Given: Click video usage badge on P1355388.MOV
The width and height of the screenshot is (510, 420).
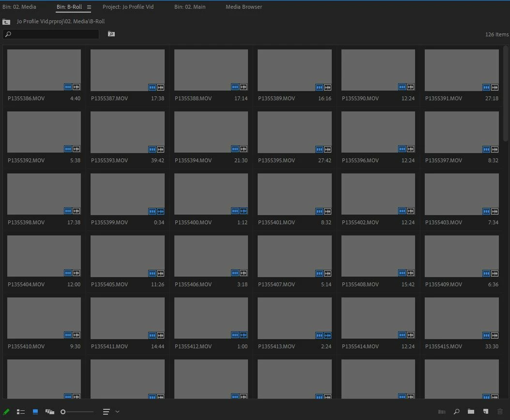Looking at the screenshot, I should (x=235, y=87).
